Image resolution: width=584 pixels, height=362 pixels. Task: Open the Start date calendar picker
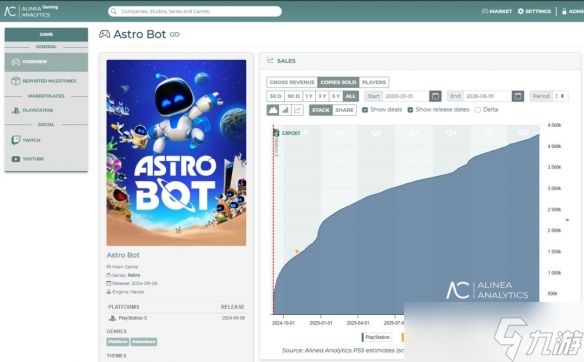435,96
